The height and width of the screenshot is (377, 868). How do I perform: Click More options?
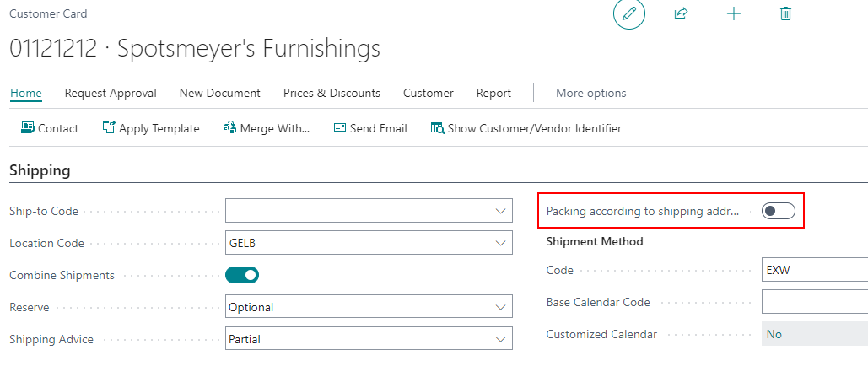pyautogui.click(x=590, y=93)
